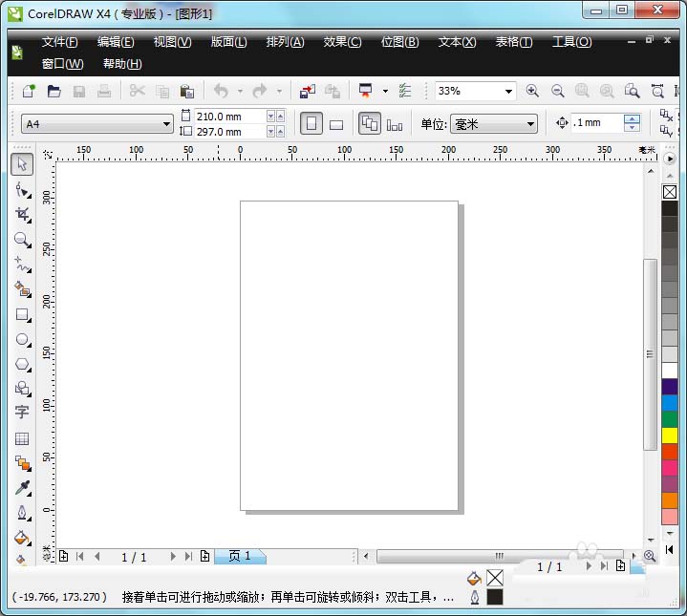This screenshot has width=687, height=616.
Task: Click the vertical scrollbar thumb
Action: 650,354
